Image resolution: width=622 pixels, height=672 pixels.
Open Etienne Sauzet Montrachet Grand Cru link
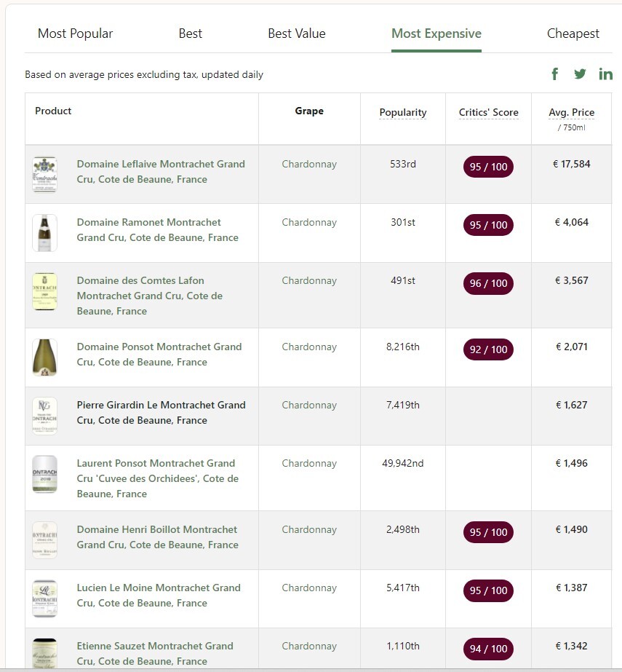point(155,653)
